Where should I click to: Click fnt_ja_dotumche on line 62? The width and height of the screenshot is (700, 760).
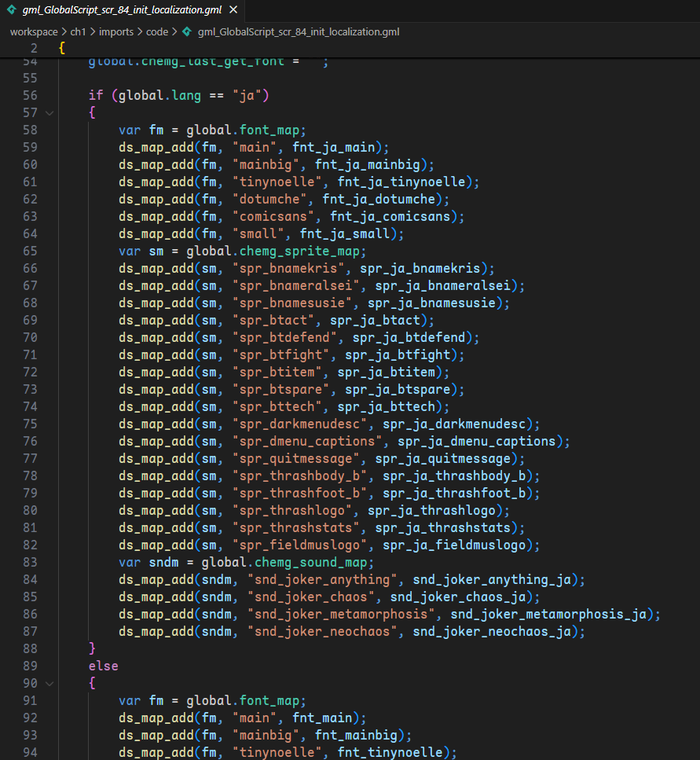379,199
